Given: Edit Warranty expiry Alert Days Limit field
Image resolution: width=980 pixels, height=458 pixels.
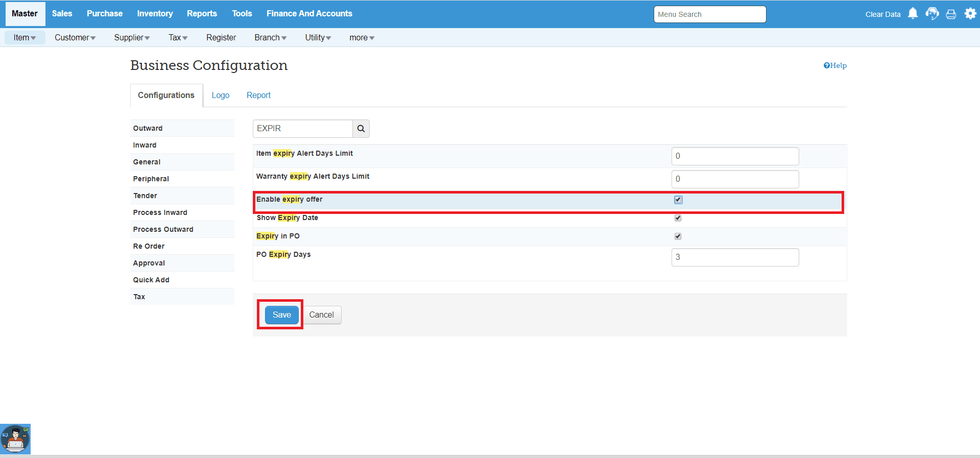Looking at the screenshot, I should click(x=735, y=179).
